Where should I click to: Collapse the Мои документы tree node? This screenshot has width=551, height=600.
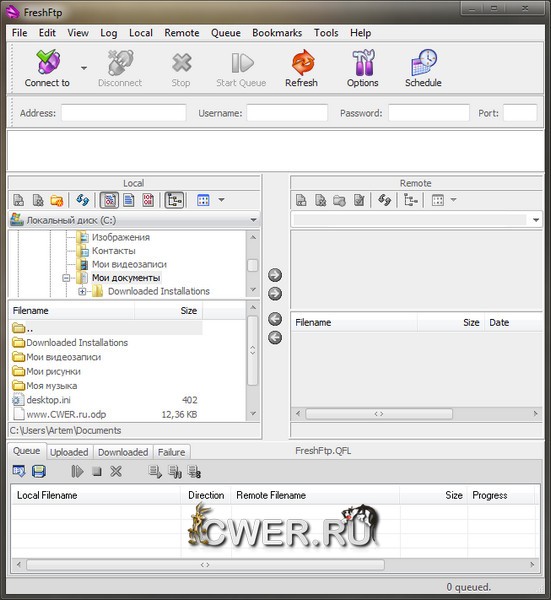(66, 278)
